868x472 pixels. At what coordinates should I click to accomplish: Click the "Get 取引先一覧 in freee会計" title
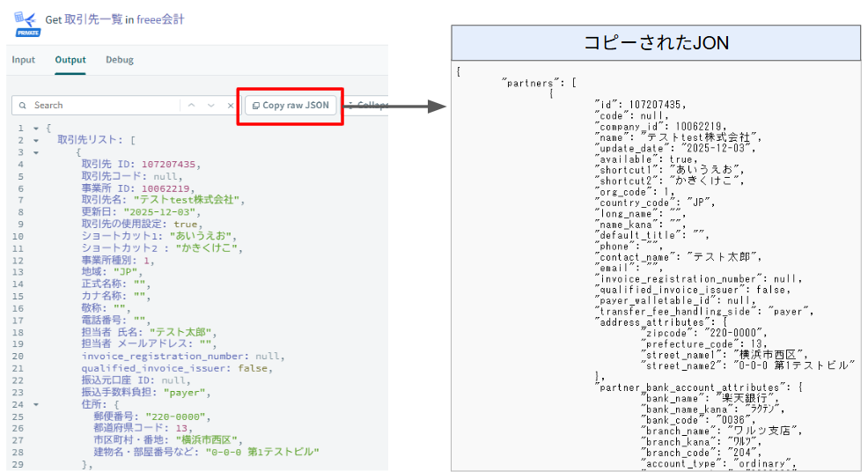114,19
